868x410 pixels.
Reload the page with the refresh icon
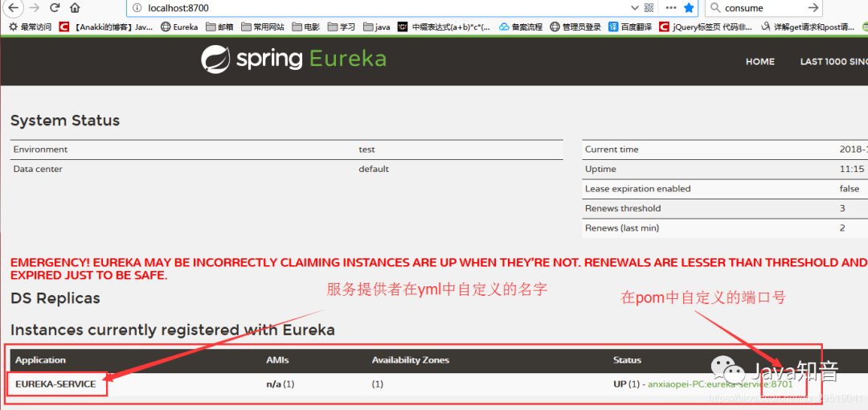55,8
